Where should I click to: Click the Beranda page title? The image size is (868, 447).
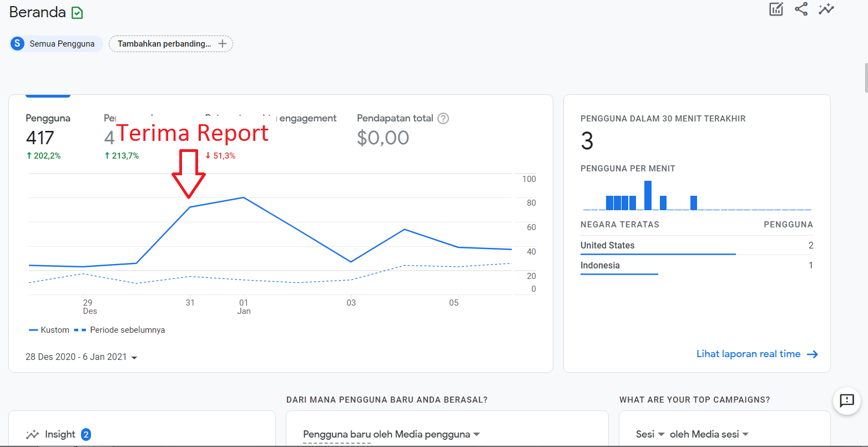(x=38, y=12)
